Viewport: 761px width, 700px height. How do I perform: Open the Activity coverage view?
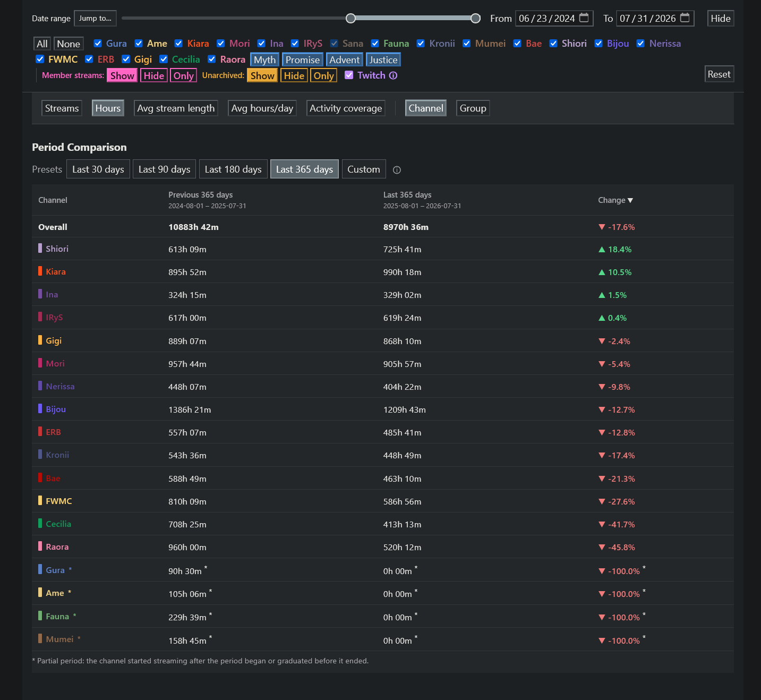click(346, 108)
